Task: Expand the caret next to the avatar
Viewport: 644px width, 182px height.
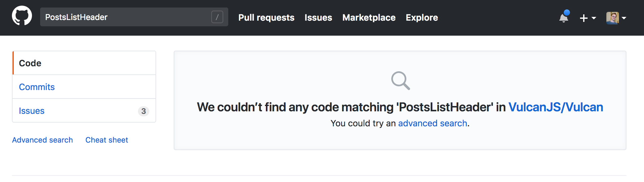Action: (x=624, y=18)
